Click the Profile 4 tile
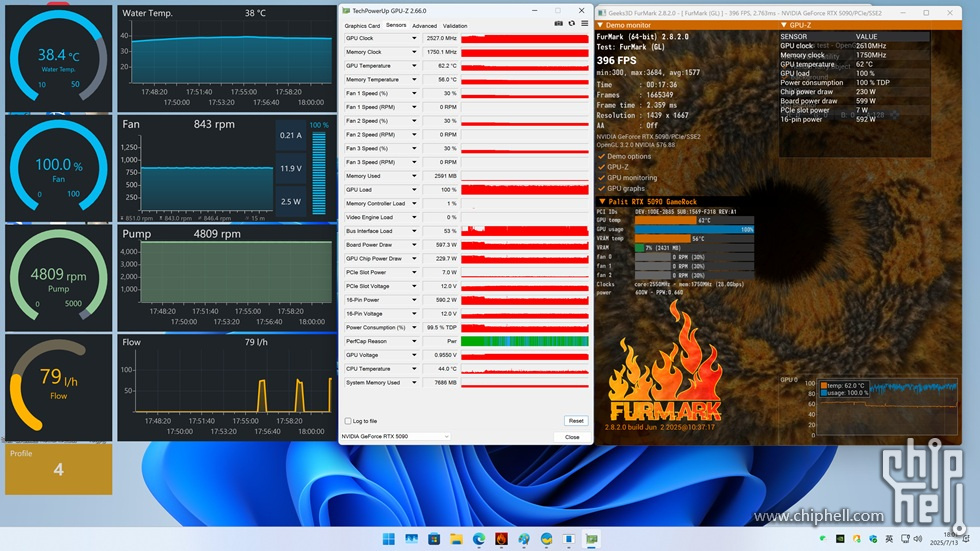The image size is (980, 551). tap(59, 469)
